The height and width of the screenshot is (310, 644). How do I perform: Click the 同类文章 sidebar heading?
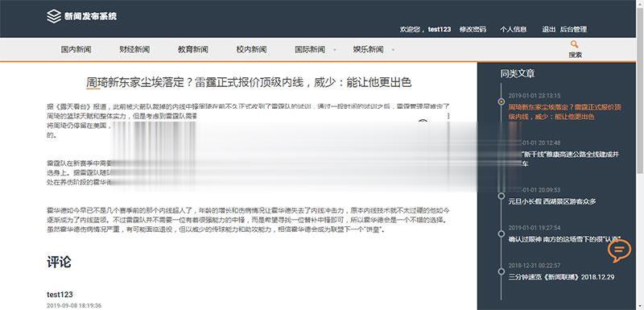click(x=517, y=74)
